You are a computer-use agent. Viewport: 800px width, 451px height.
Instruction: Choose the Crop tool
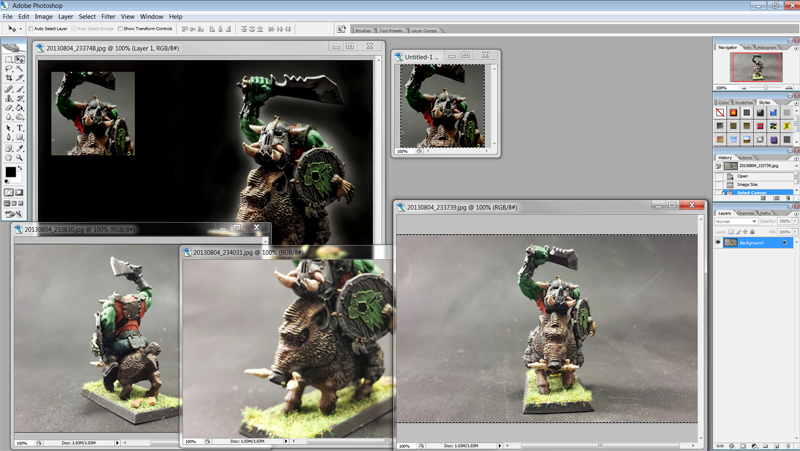pyautogui.click(x=9, y=79)
